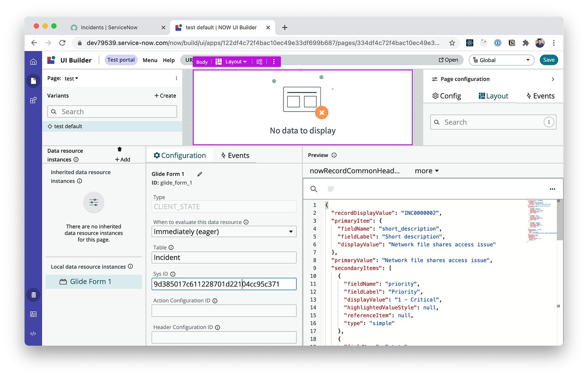Select Glide Form 1 data resource

click(94, 282)
